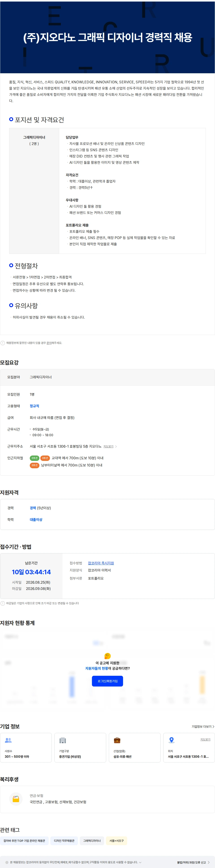Screen dimensions: 215x868
Task: Click the 주5일(월~금) text
Action: tap(41, 429)
